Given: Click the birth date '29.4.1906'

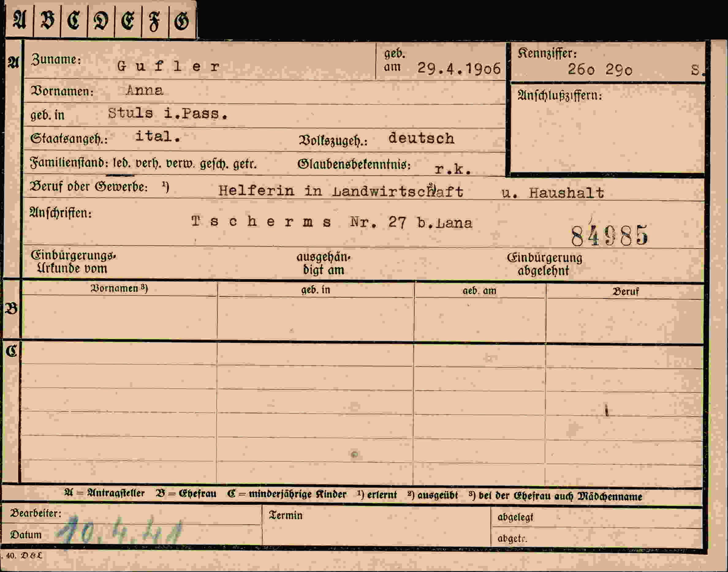Looking at the screenshot, I should click(x=459, y=68).
